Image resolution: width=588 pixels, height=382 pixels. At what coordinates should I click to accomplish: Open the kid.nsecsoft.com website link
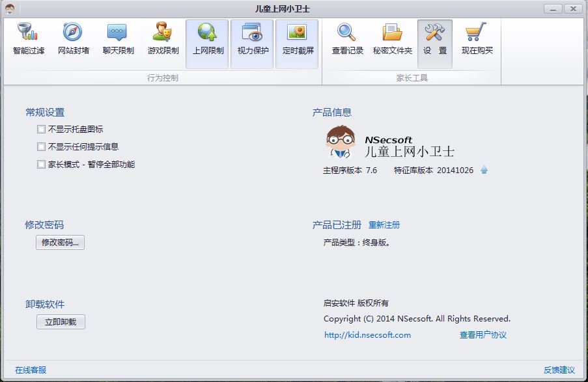[367, 335]
